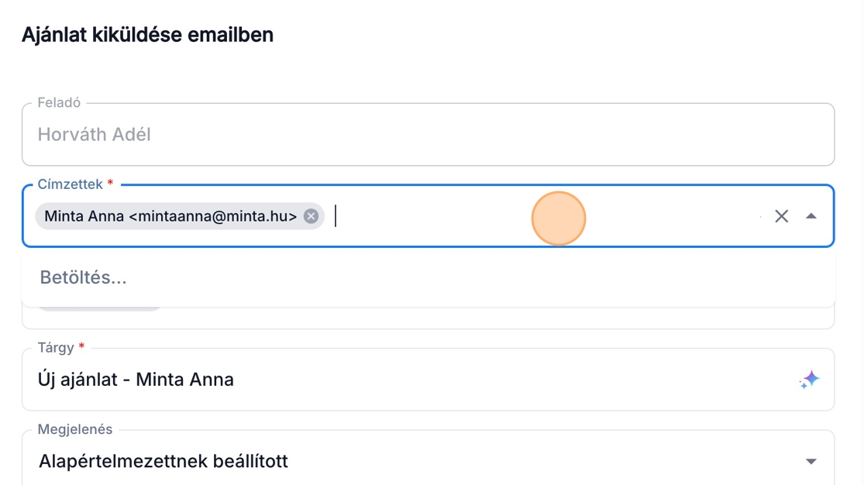Screen dimensions: 868x485
Task: Click the Feladó field label
Action: click(x=59, y=102)
